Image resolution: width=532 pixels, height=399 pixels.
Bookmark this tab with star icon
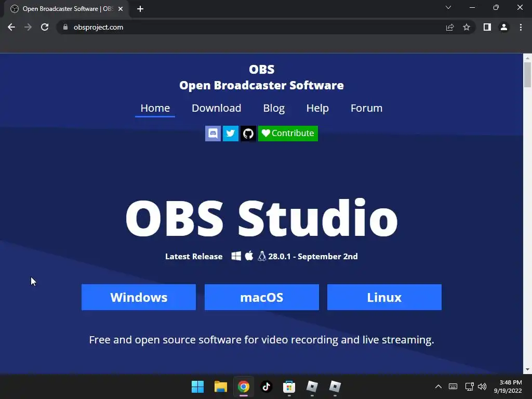point(467,27)
